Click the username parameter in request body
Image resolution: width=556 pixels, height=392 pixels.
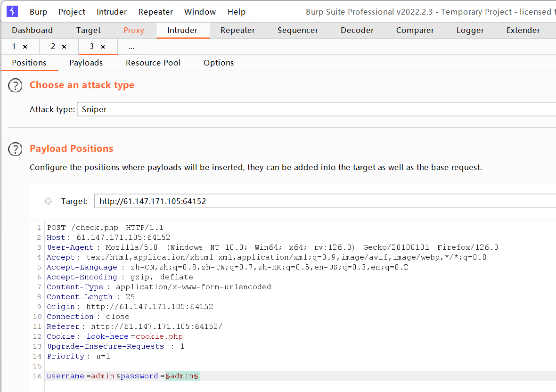pos(65,376)
